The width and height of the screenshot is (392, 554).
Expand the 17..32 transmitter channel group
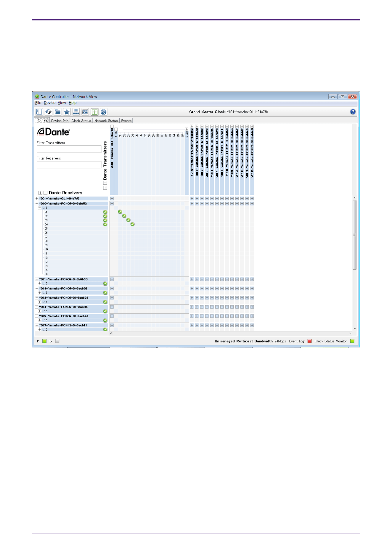click(x=187, y=129)
